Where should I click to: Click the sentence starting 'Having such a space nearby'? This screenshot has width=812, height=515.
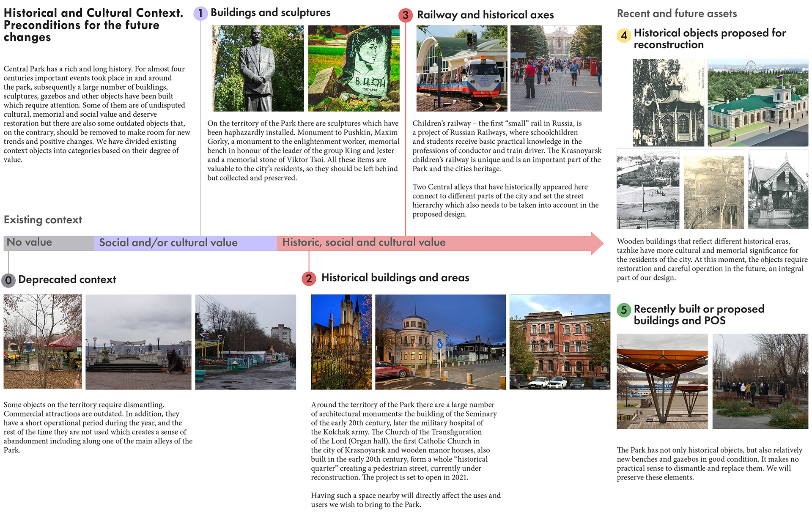click(406, 500)
